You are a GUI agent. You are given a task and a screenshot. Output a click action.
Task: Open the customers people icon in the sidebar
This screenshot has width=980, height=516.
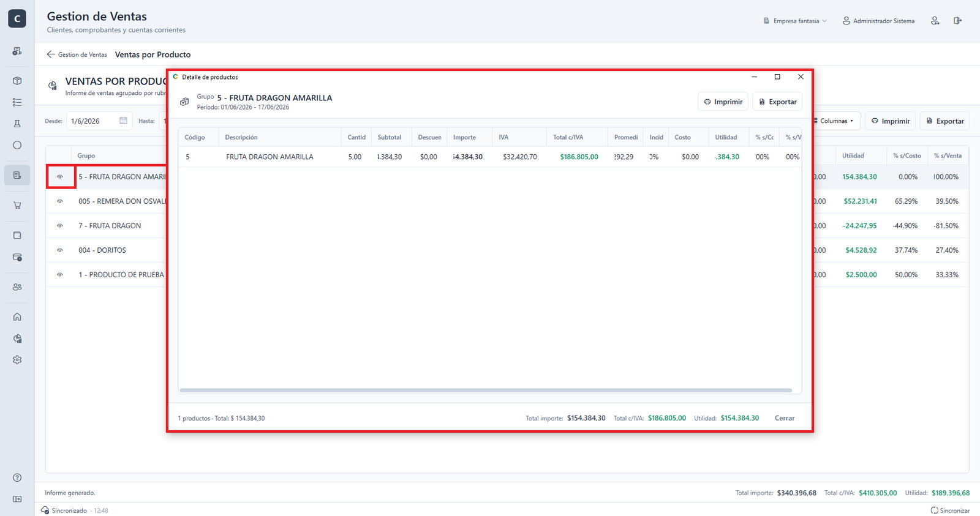17,286
